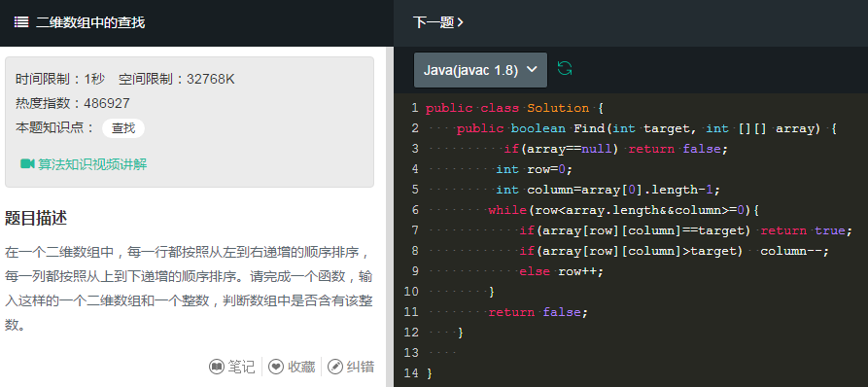868x387 pixels.
Task: Click the 空间限制：32768K text
Action: [x=177, y=79]
